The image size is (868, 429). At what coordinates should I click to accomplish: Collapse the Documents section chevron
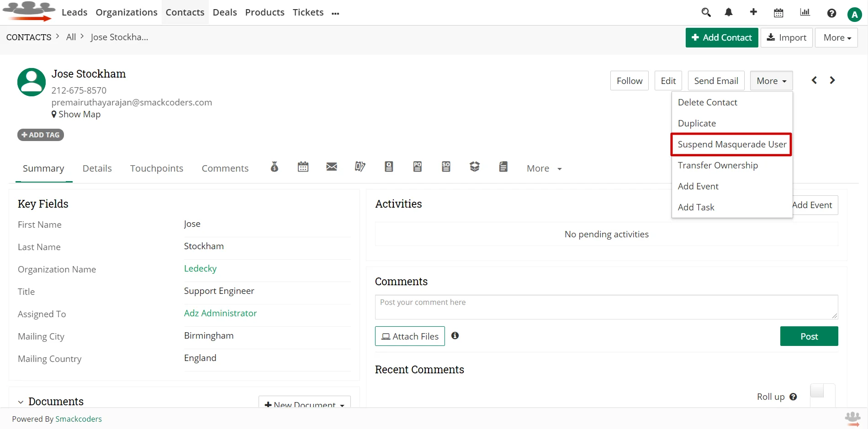21,402
